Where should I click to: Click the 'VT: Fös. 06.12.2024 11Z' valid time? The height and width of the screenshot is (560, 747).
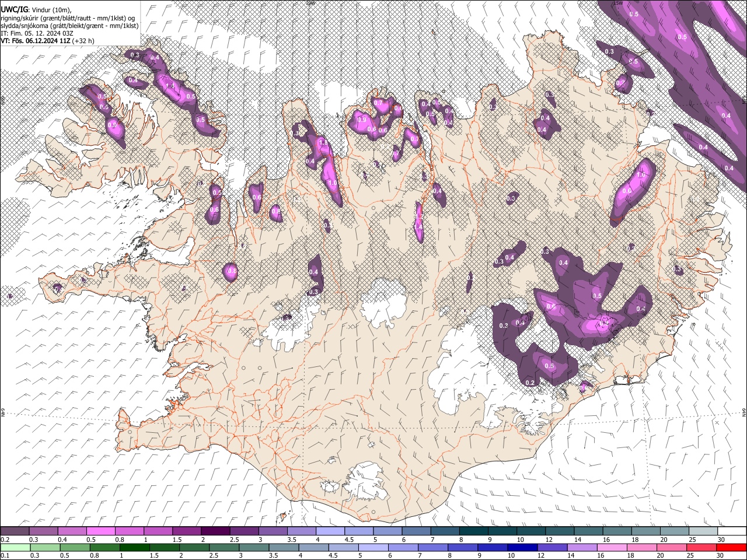tap(36, 41)
